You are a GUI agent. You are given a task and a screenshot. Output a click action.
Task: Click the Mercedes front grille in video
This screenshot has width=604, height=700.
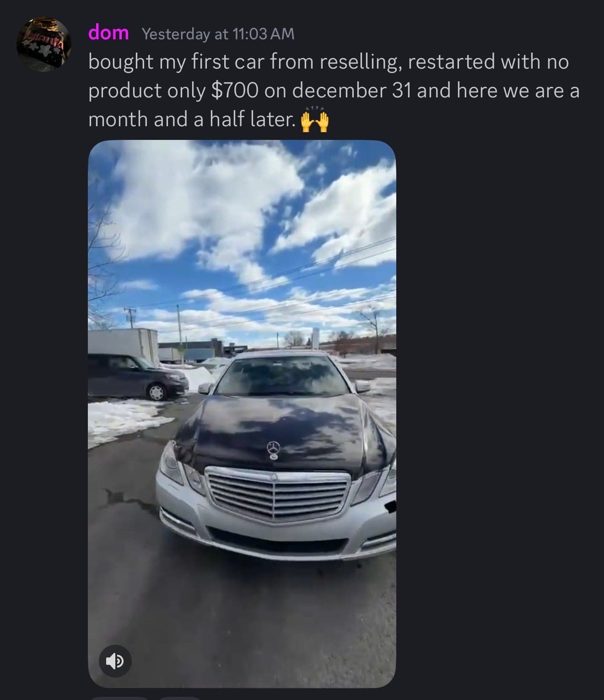[x=278, y=493]
